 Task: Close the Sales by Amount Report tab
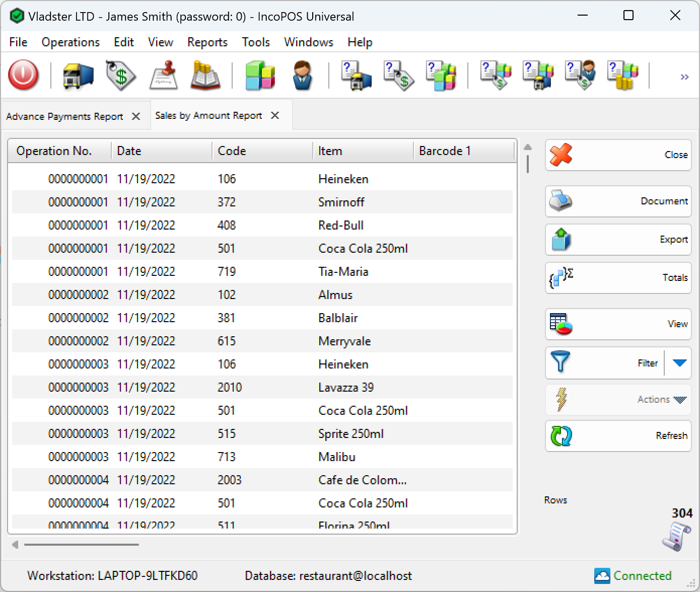click(275, 115)
